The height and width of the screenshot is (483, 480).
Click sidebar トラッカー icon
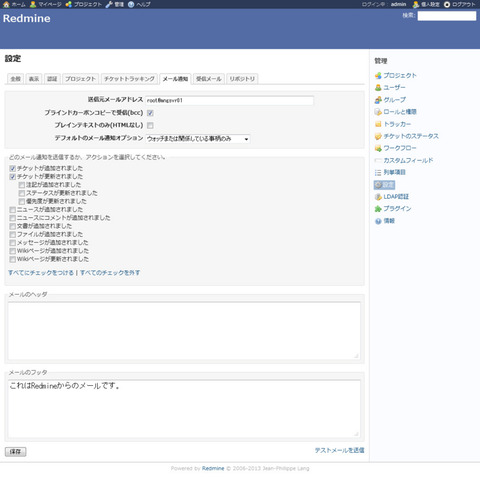[378, 124]
